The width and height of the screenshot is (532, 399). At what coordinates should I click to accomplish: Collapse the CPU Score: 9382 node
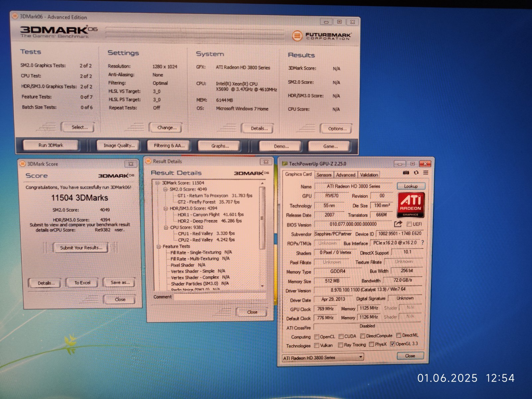pyautogui.click(x=166, y=227)
